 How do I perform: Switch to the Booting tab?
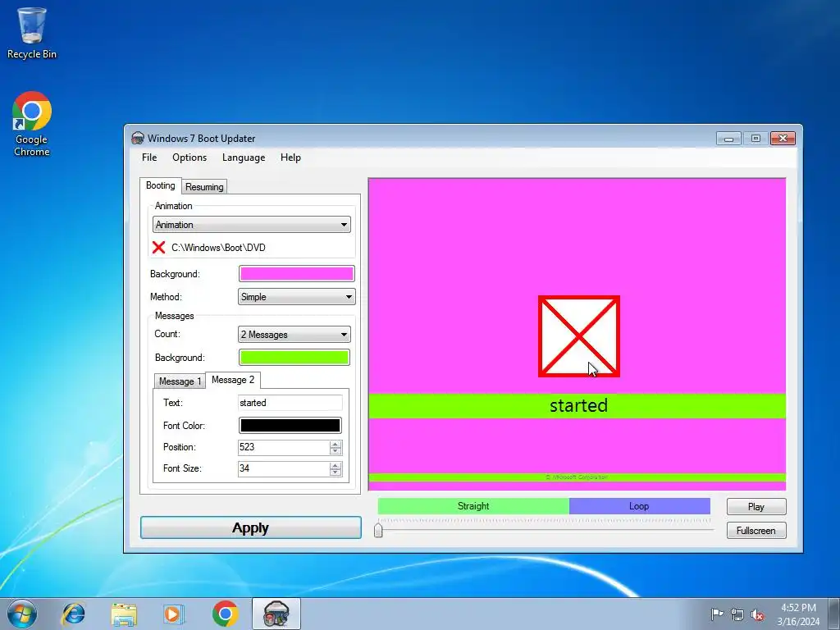(x=161, y=185)
